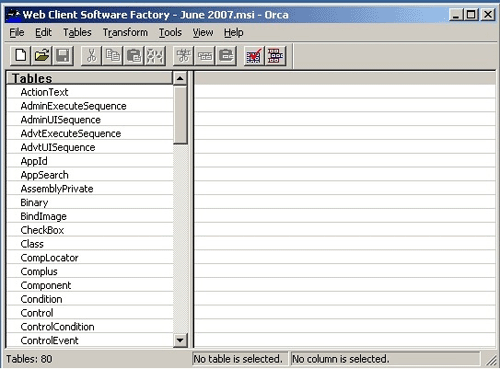Click the Import Tables toolbar icon
Screen dimensions: 500x369
[x=226, y=56]
